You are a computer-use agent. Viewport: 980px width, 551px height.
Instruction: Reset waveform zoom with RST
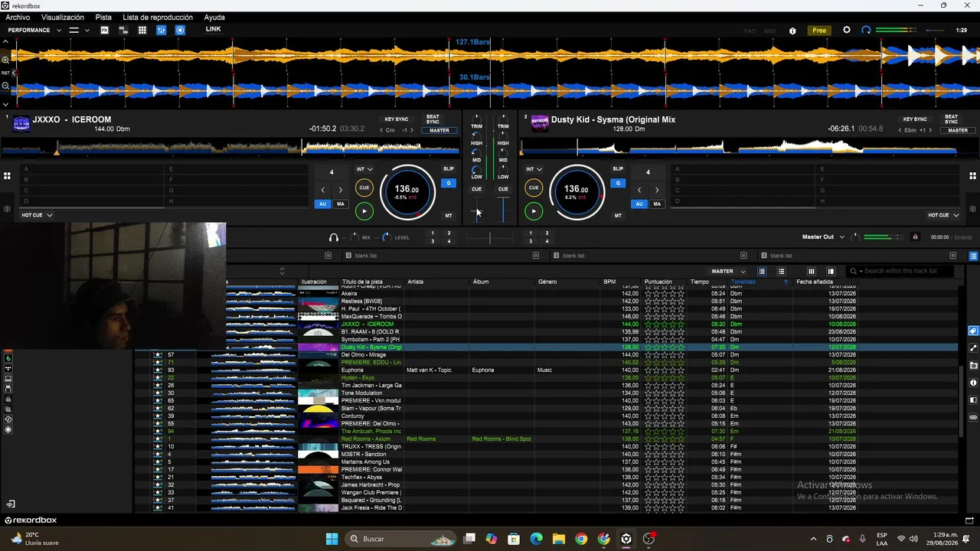click(5, 73)
